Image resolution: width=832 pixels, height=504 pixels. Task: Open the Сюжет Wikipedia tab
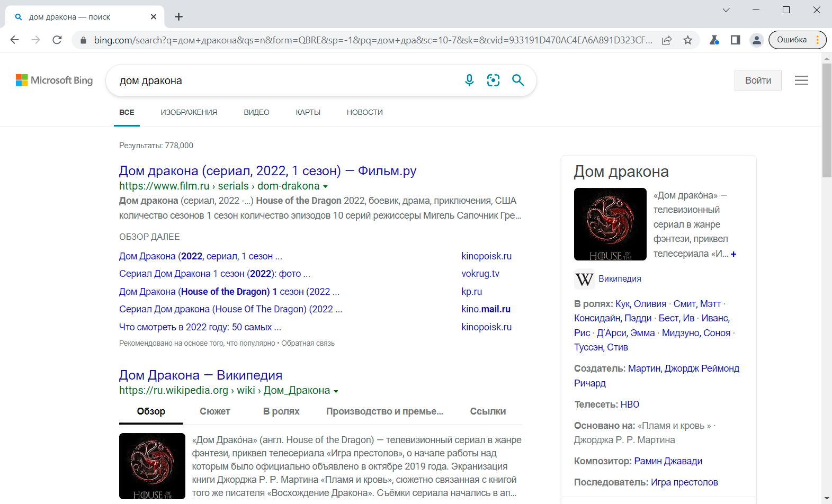click(215, 411)
